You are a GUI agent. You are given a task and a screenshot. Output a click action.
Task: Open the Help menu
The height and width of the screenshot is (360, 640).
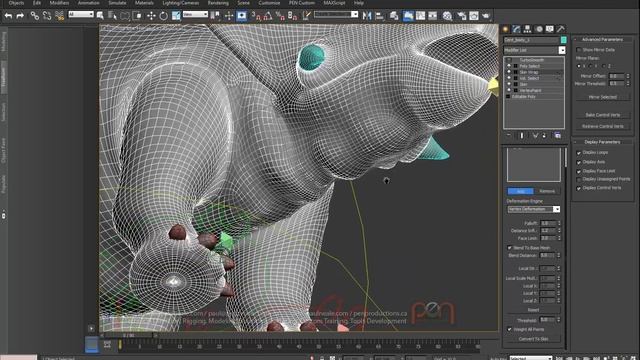359,3
